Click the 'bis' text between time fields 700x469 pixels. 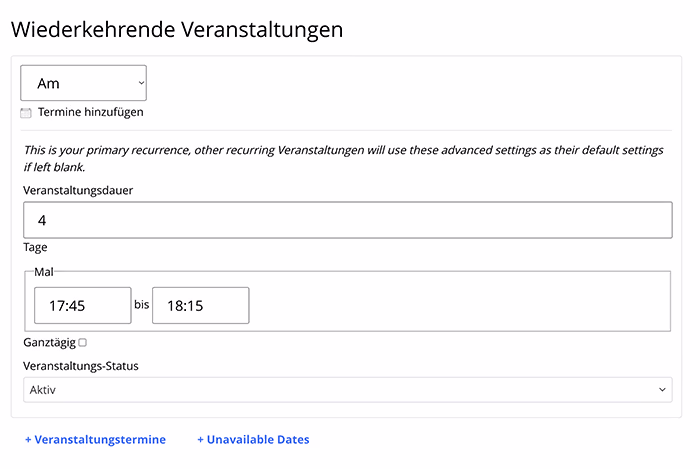[x=142, y=304]
